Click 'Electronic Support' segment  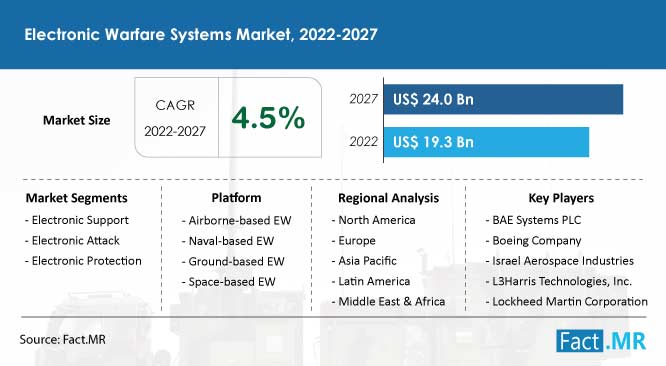tap(80, 220)
